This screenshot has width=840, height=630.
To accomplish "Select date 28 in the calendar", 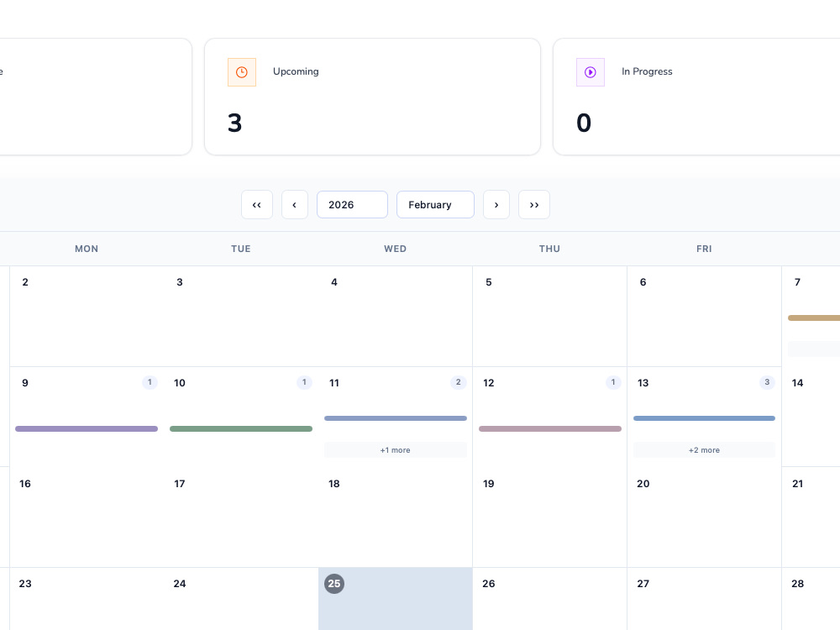I will click(797, 584).
